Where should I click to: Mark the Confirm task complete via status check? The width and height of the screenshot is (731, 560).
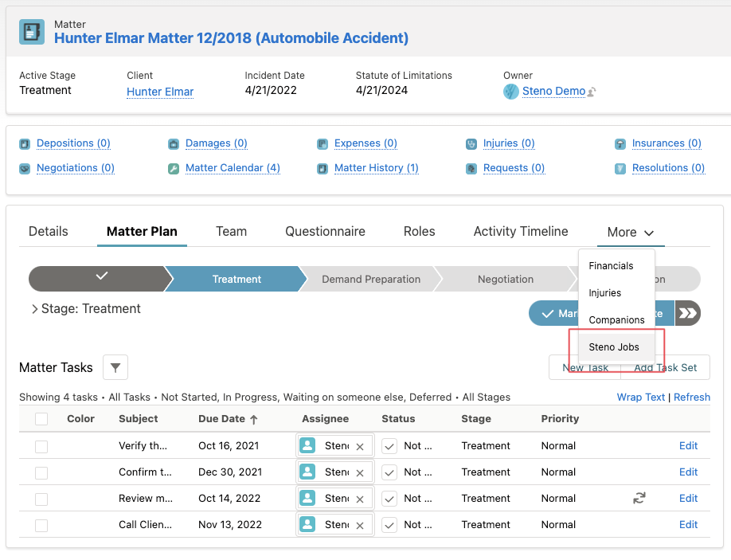point(389,472)
